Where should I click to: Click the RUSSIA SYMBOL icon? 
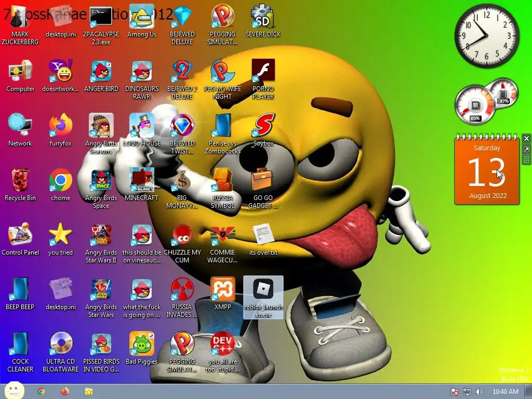coord(222,189)
